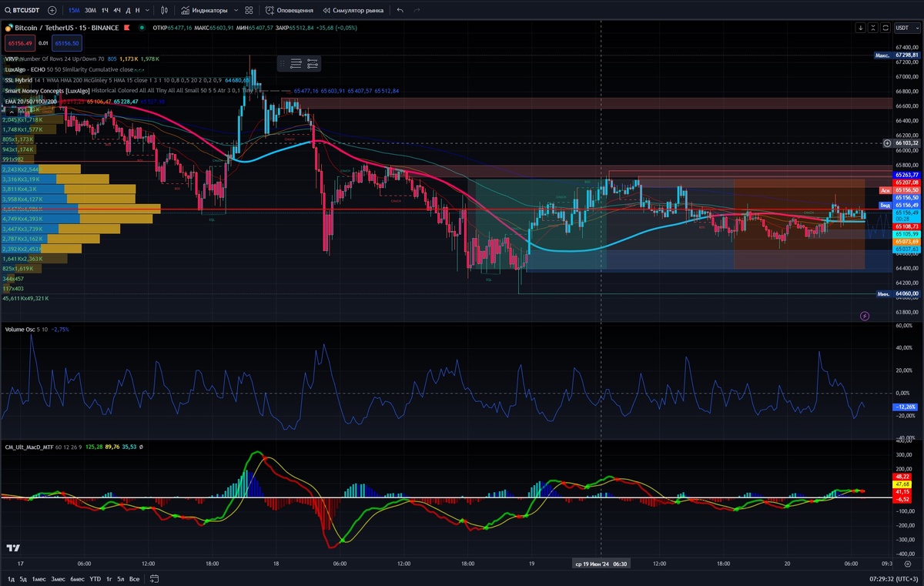Image resolution: width=924 pixels, height=586 pixels.
Task: Set the chart range to YTD
Action: click(95, 578)
